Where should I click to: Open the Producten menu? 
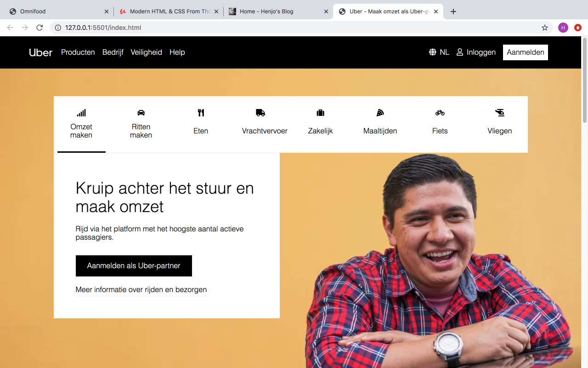pyautogui.click(x=78, y=52)
